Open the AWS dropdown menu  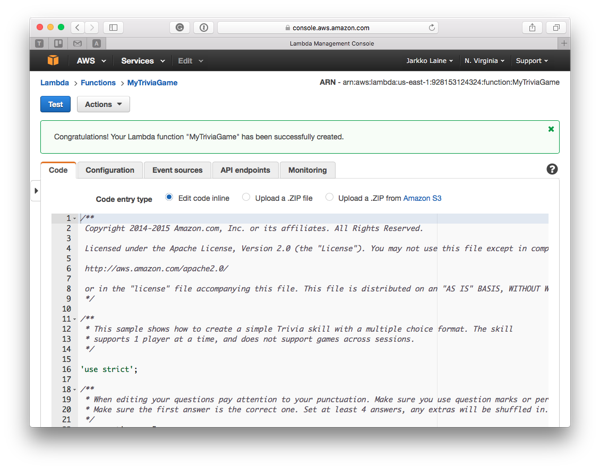click(91, 61)
